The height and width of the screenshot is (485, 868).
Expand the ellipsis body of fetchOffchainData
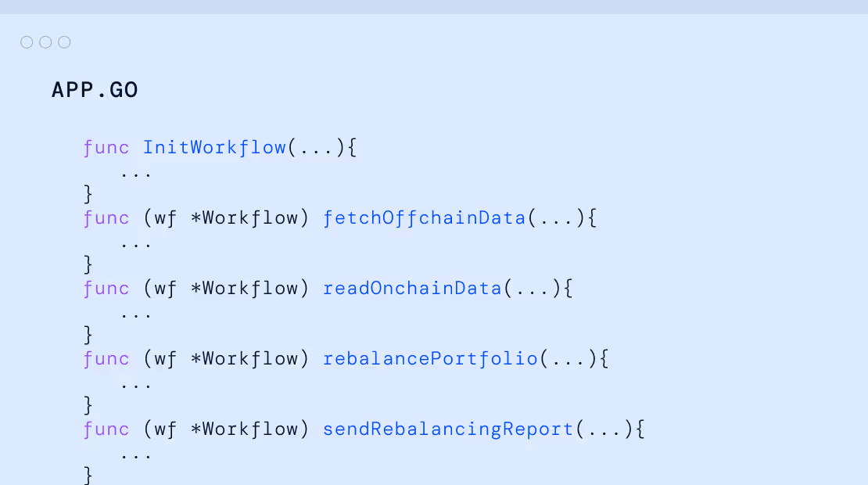click(136, 246)
